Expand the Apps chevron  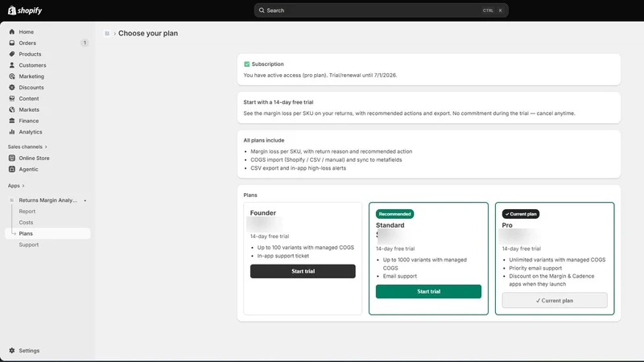(x=23, y=186)
